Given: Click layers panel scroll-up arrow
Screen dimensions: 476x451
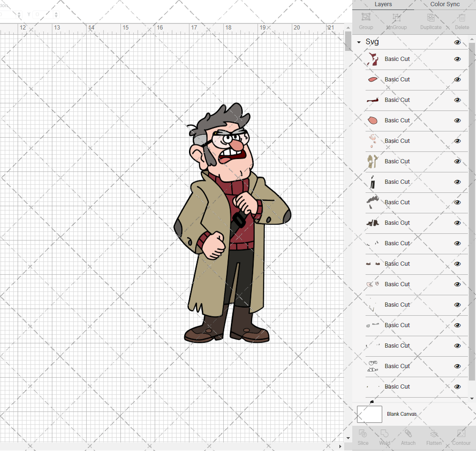Looking at the screenshot, I should [471, 40].
